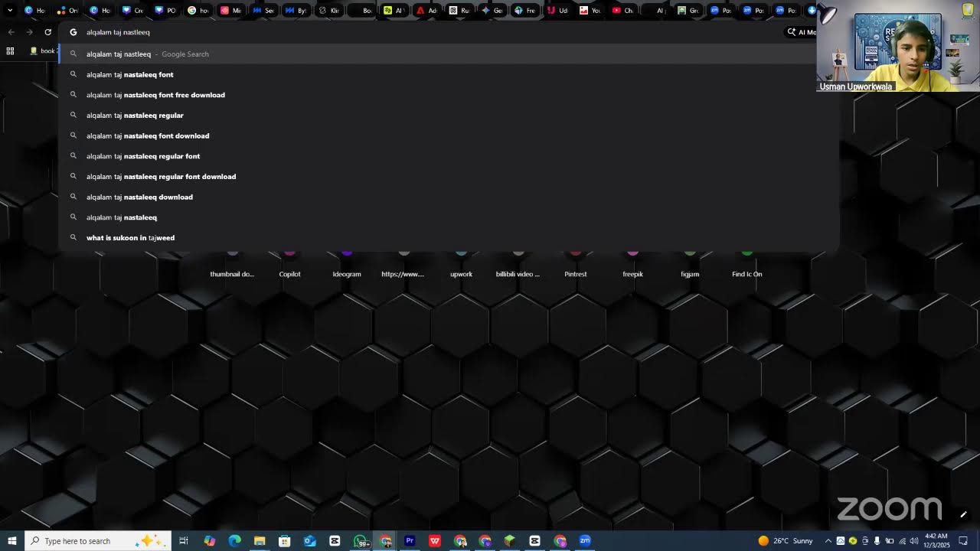This screenshot has height=551, width=980.
Task: Open File Explorer from the taskbar
Action: [260, 541]
